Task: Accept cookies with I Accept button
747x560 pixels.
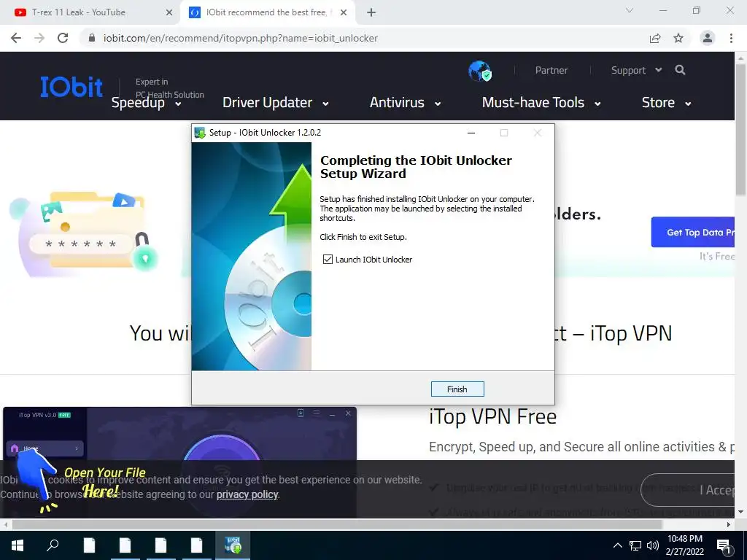Action: coord(689,490)
